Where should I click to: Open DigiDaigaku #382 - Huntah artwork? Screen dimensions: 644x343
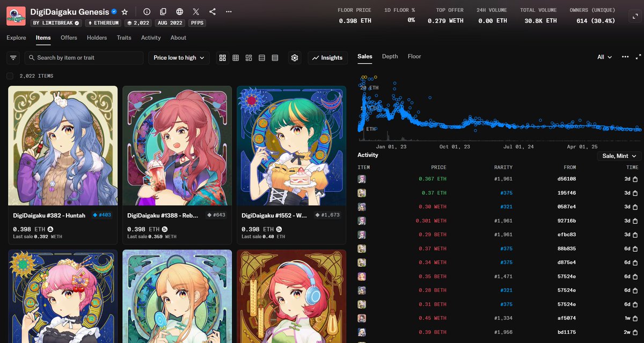pyautogui.click(x=63, y=145)
